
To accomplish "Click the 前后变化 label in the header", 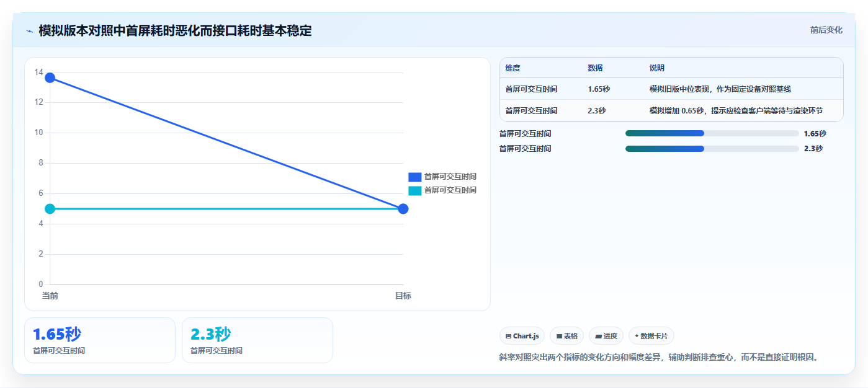I will click(826, 30).
